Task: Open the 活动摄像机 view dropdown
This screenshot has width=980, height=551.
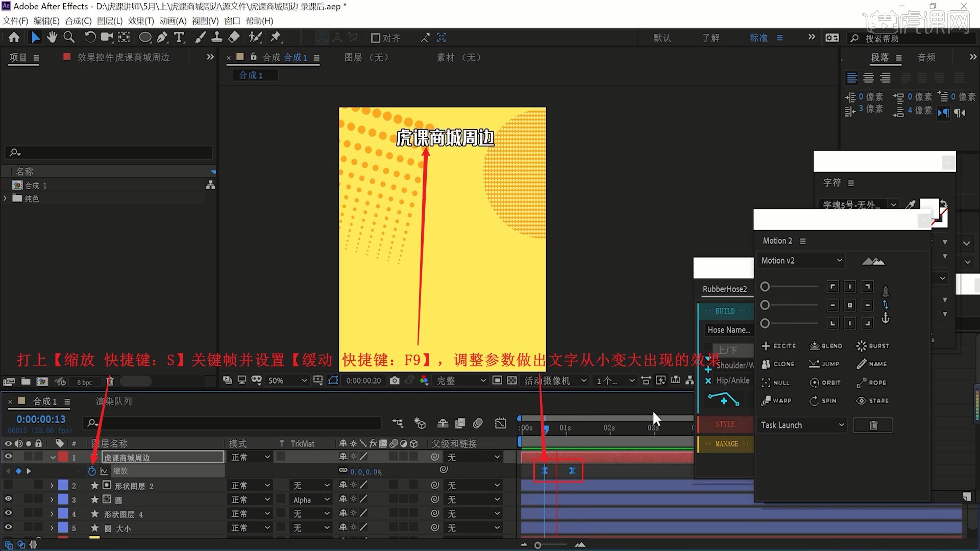Action: [x=555, y=381]
